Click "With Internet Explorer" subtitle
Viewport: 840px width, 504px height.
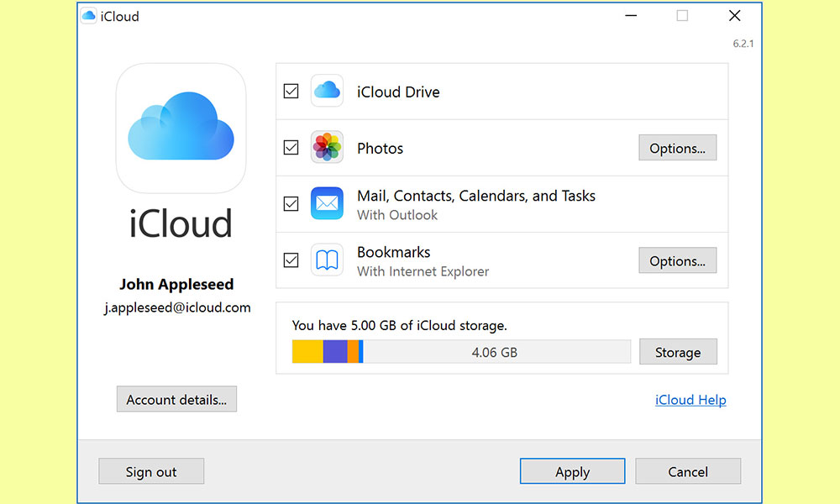click(423, 271)
